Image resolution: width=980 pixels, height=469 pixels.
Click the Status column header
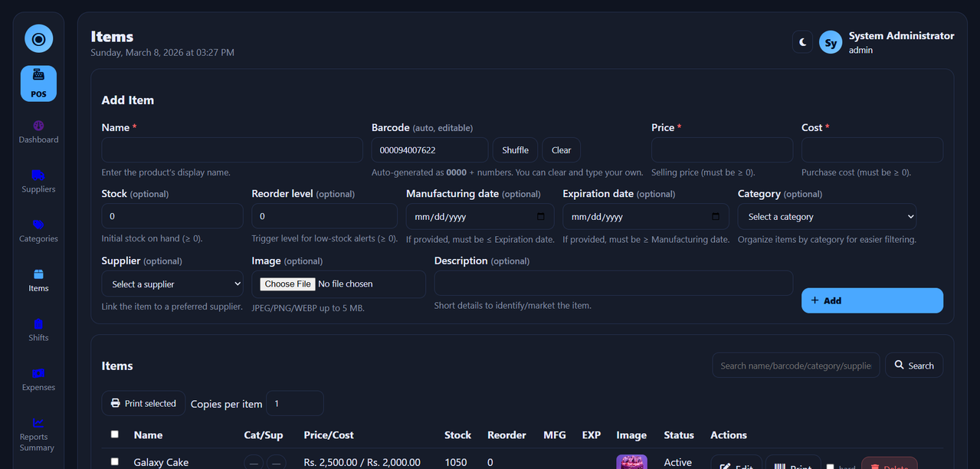(679, 435)
